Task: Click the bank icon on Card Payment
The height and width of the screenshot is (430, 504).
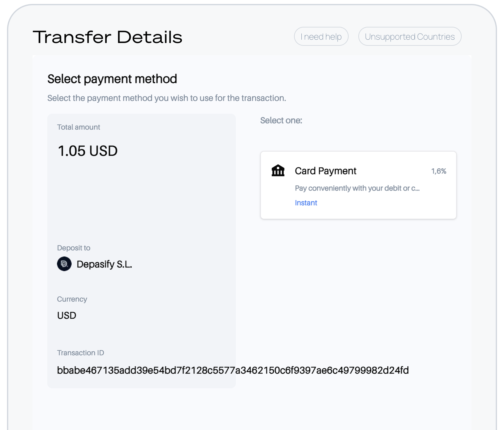Action: point(278,170)
